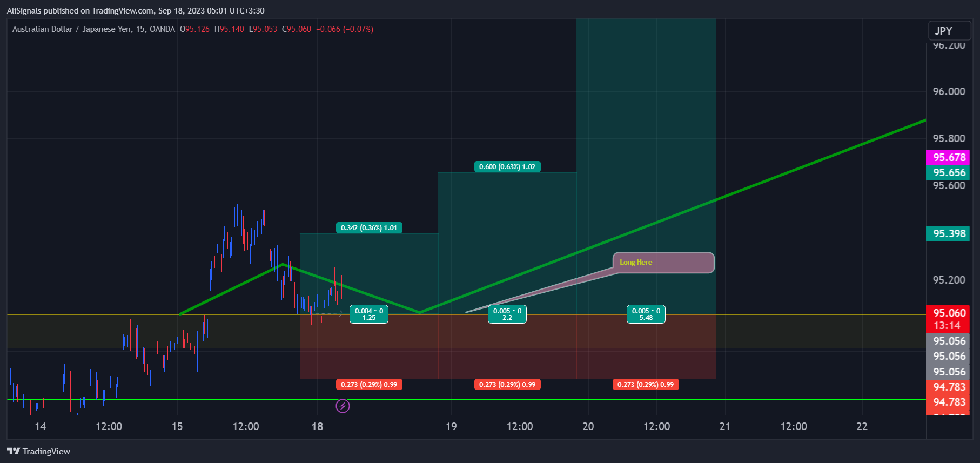Image resolution: width=980 pixels, height=463 pixels.
Task: Click the 95.200 price axis level
Action: [x=949, y=280]
